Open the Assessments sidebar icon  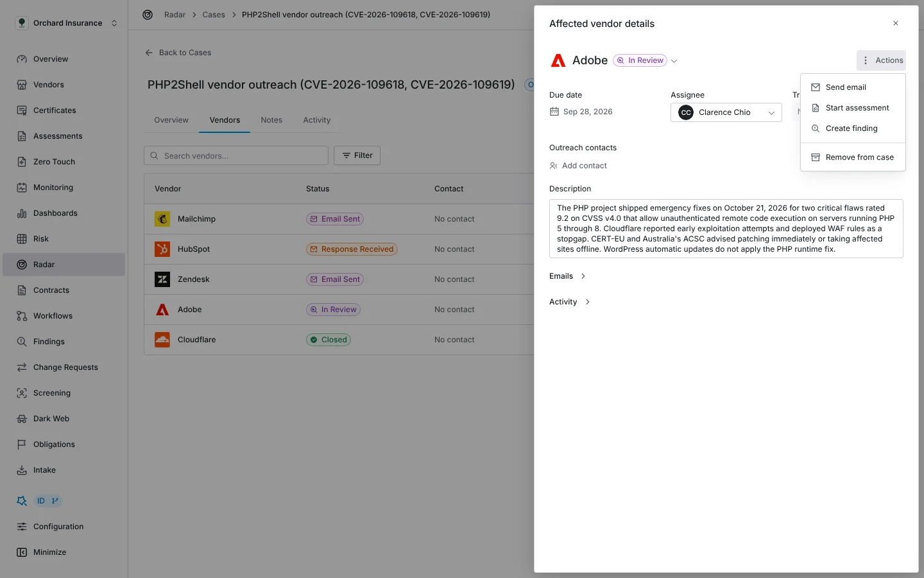click(x=22, y=136)
